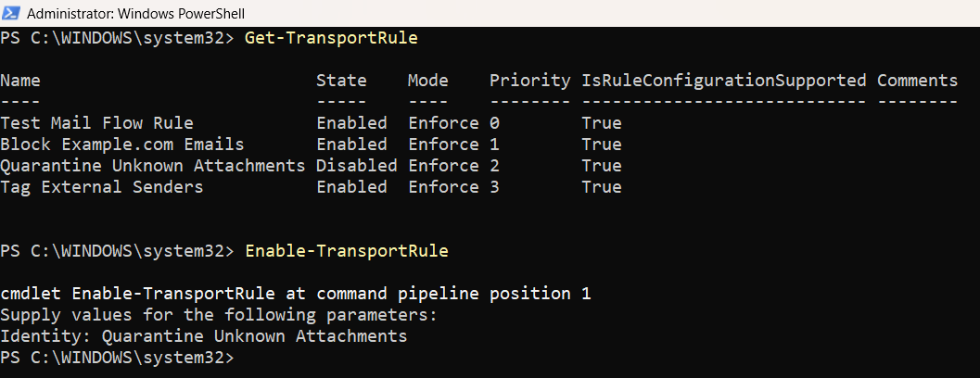Screen dimensions: 980x378
Task: Click the PowerShell icon in title bar
Action: pyautogui.click(x=12, y=13)
